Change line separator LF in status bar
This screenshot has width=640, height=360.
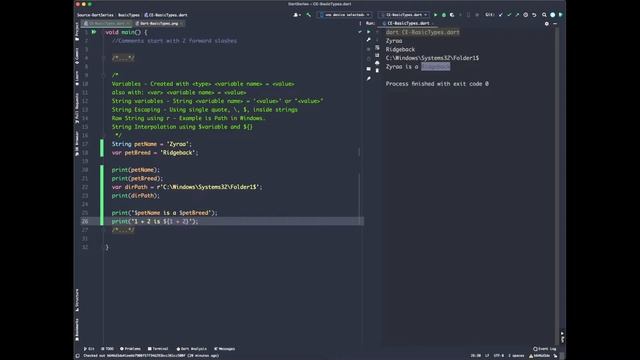[x=487, y=356]
